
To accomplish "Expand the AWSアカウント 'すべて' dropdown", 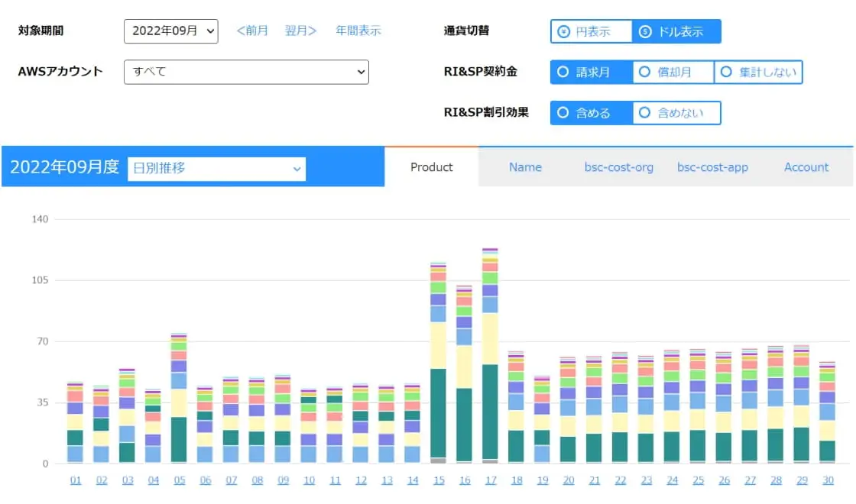I will (x=246, y=72).
